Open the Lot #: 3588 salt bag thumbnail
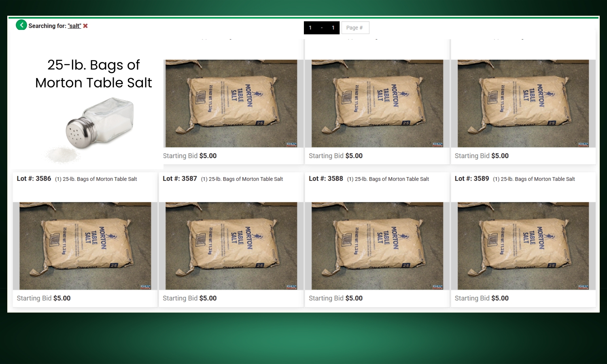Viewport: 607px width, 364px height. pos(377,246)
